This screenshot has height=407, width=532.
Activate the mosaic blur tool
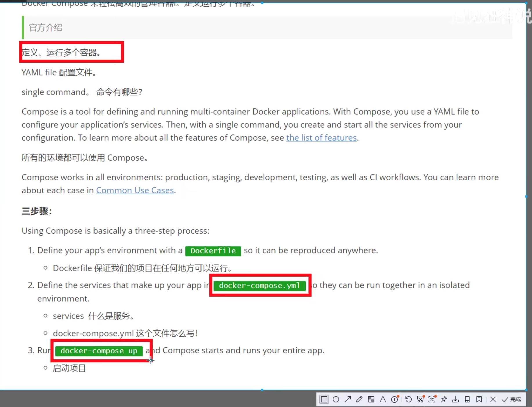[371, 399]
